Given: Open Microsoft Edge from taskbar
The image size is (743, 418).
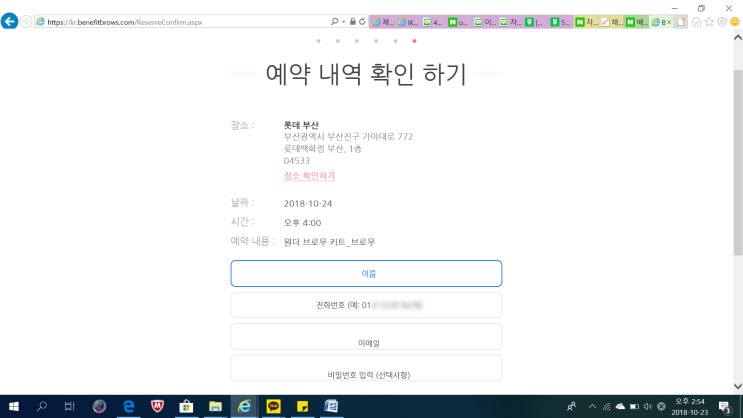Looking at the screenshot, I should tap(128, 406).
